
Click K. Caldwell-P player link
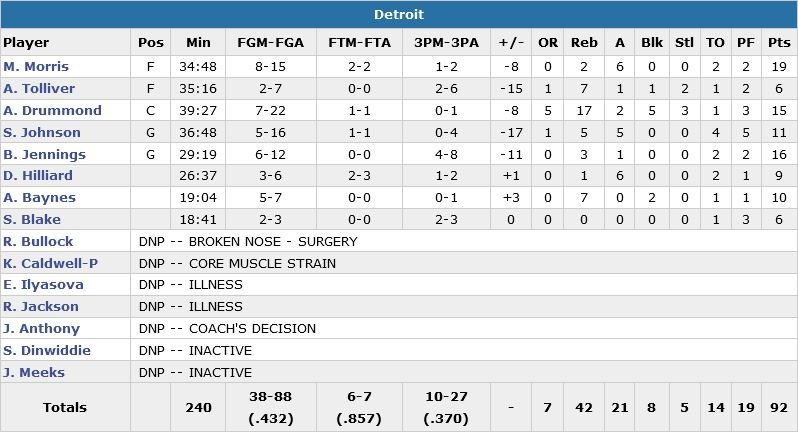pos(50,264)
